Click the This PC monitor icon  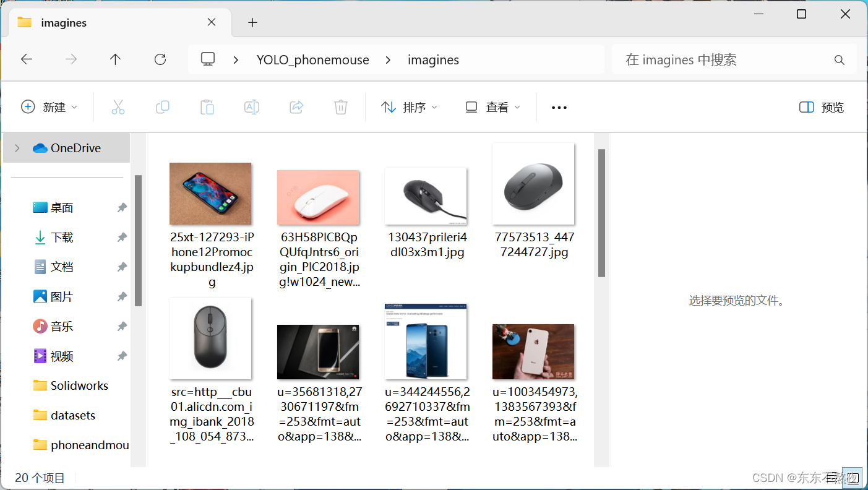point(208,59)
